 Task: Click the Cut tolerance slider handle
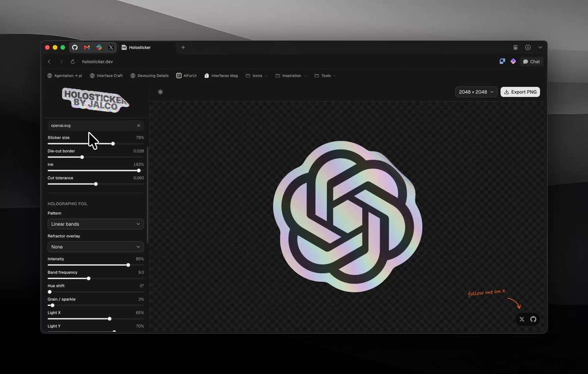click(x=96, y=184)
